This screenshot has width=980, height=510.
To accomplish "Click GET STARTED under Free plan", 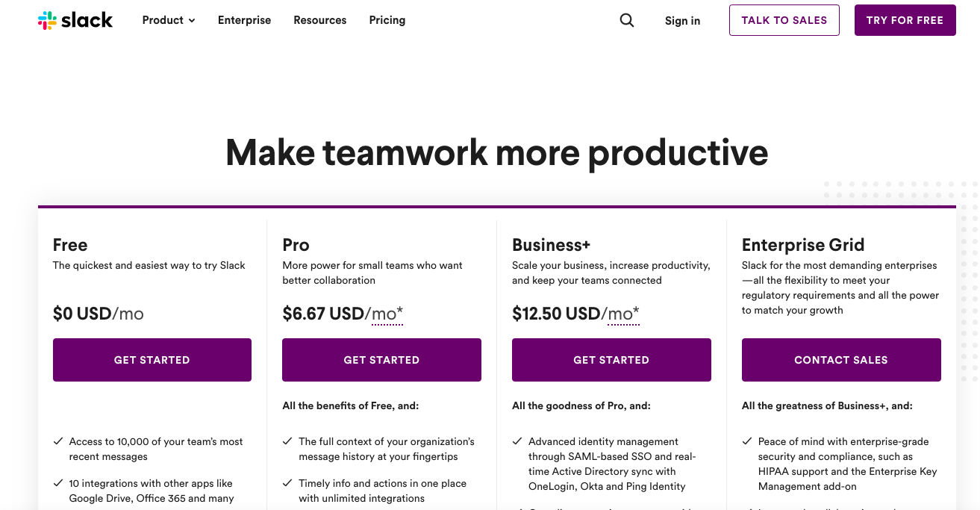I will 152,360.
